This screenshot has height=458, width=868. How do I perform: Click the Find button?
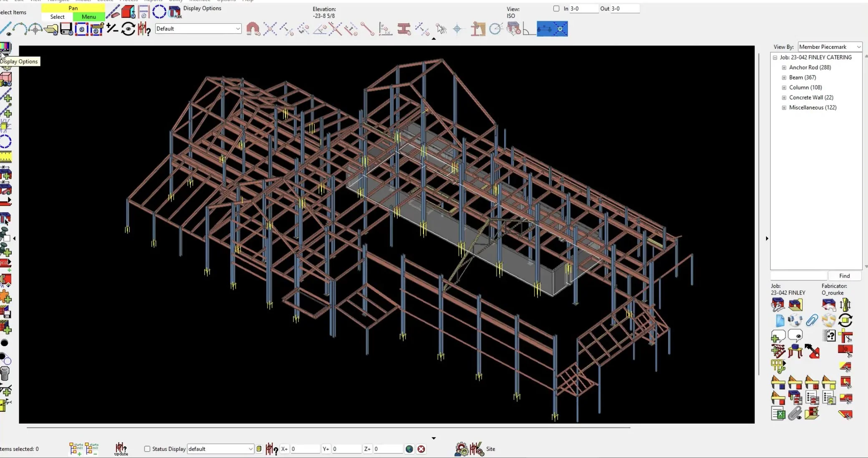(x=844, y=276)
